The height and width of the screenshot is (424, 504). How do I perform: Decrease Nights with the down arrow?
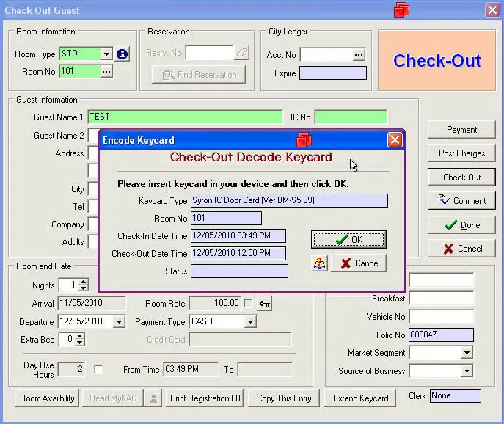83,288
